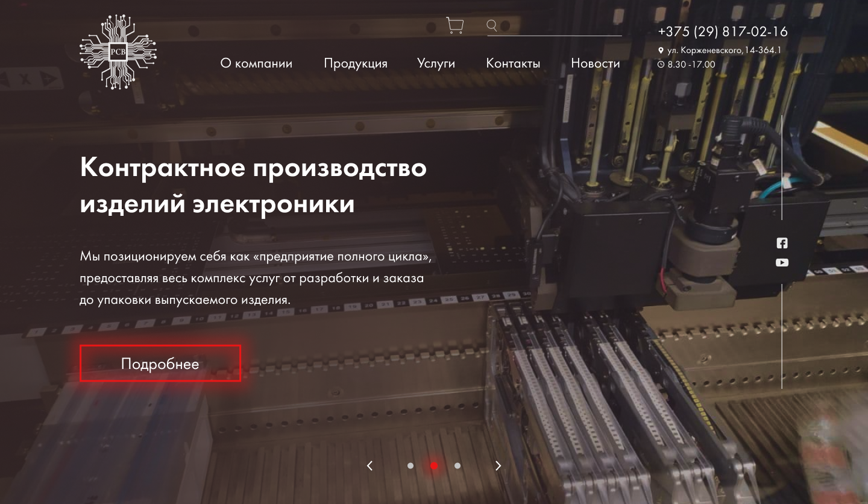Call the +375 (29) 817-02-16 phone link
The image size is (868, 504).
(723, 31)
